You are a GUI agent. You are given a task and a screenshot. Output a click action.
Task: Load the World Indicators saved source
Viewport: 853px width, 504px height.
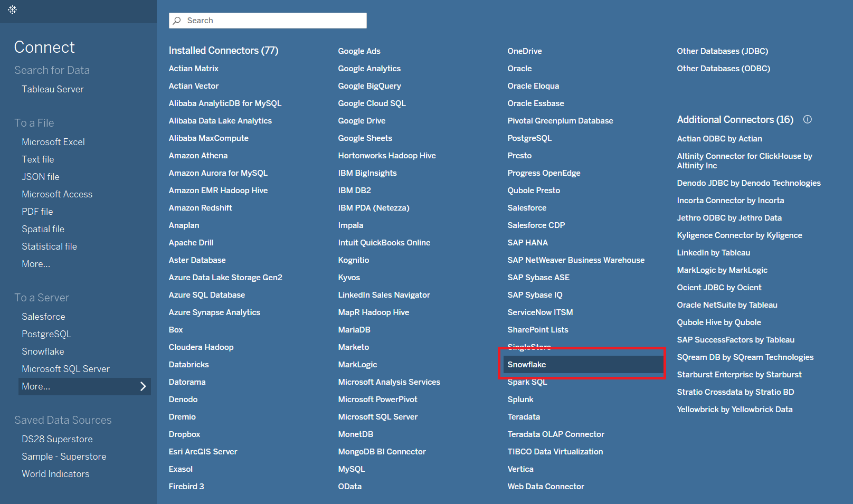[55, 474]
